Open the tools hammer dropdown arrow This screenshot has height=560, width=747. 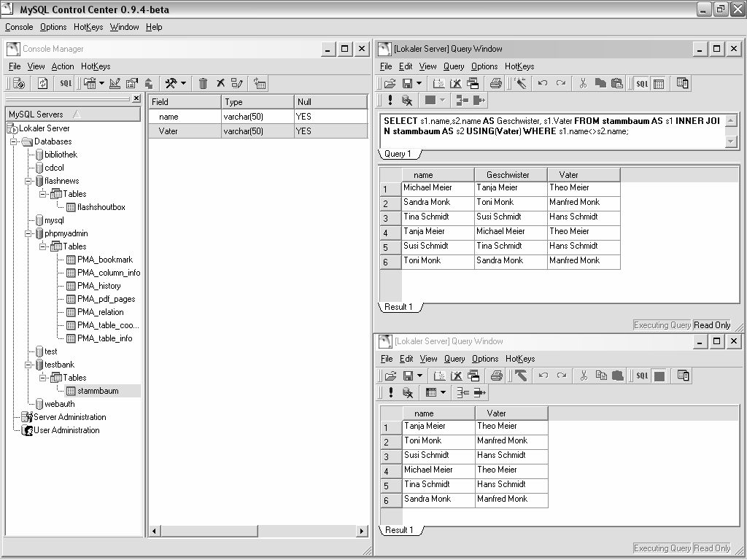tap(183, 83)
